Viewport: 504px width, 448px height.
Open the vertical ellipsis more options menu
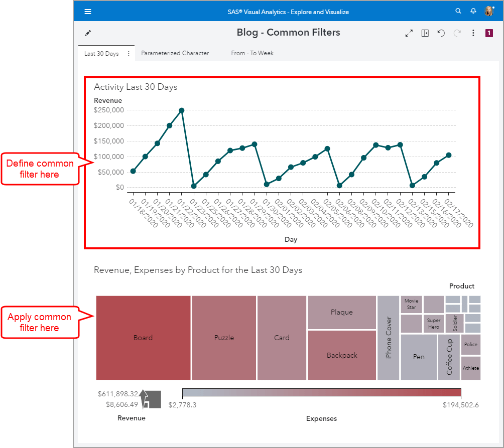473,32
